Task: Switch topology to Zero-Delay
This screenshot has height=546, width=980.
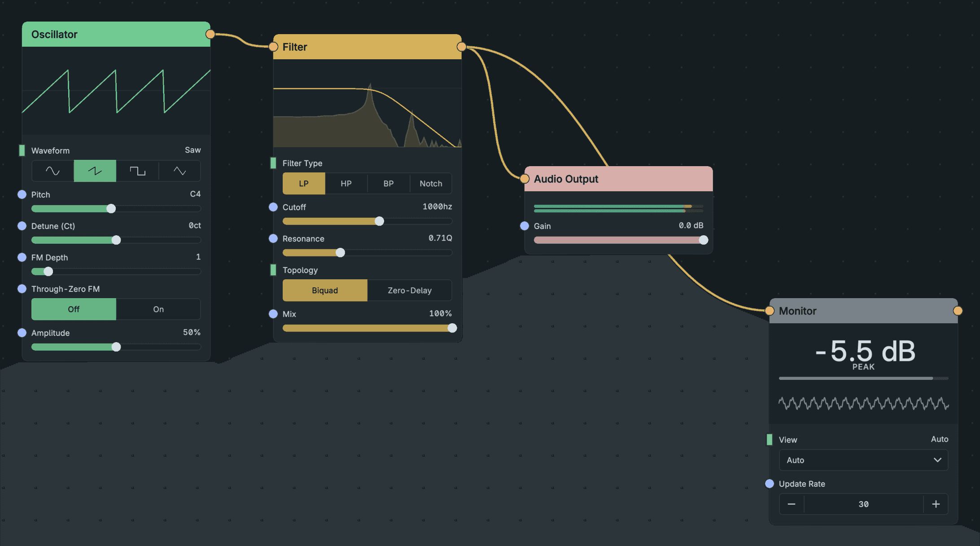Action: [410, 291]
